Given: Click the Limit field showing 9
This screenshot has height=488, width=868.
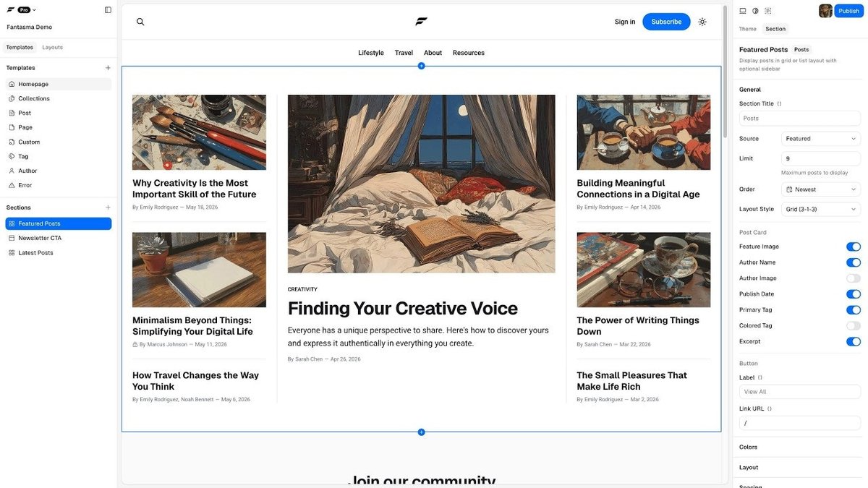Looking at the screenshot, I should coord(821,158).
